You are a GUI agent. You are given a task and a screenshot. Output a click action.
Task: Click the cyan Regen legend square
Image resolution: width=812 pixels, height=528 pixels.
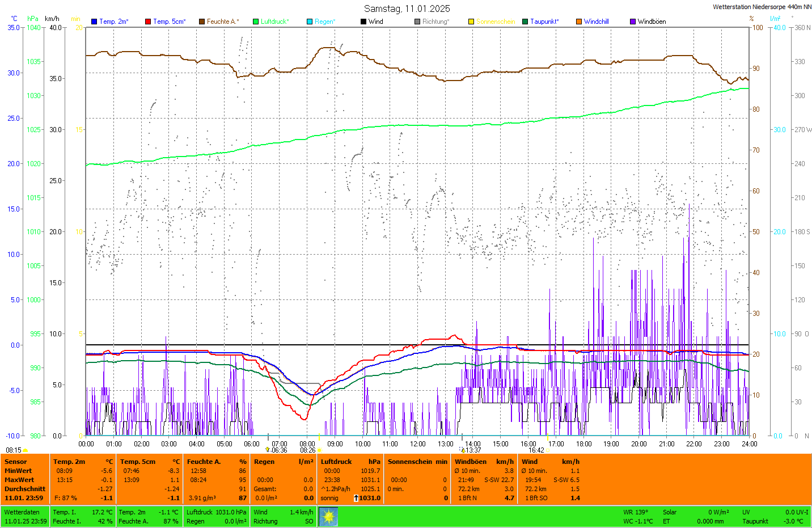[310, 22]
